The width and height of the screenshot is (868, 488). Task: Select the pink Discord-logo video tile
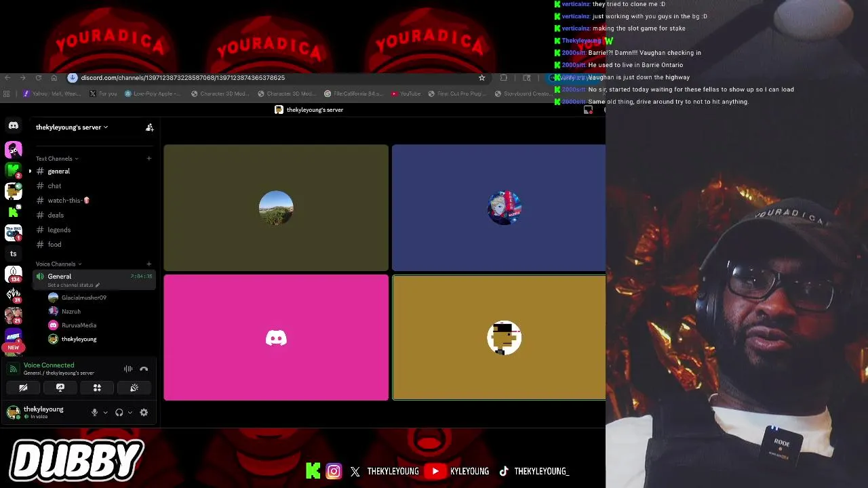(276, 338)
